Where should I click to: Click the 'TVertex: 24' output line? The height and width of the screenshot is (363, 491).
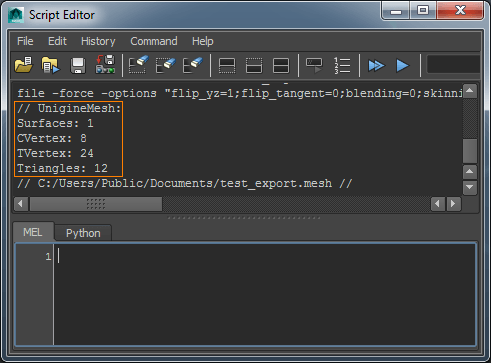click(55, 153)
